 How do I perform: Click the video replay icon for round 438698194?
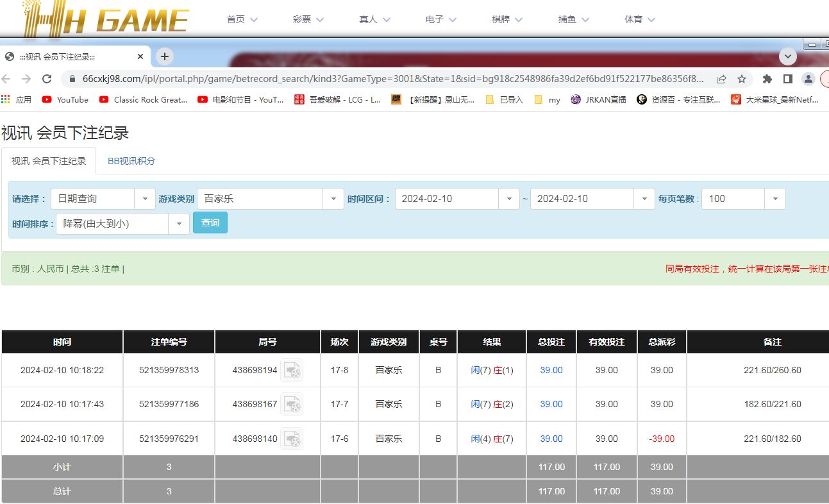[292, 370]
